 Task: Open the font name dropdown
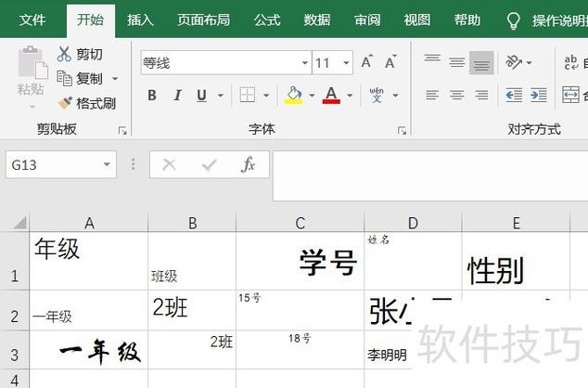(305, 63)
